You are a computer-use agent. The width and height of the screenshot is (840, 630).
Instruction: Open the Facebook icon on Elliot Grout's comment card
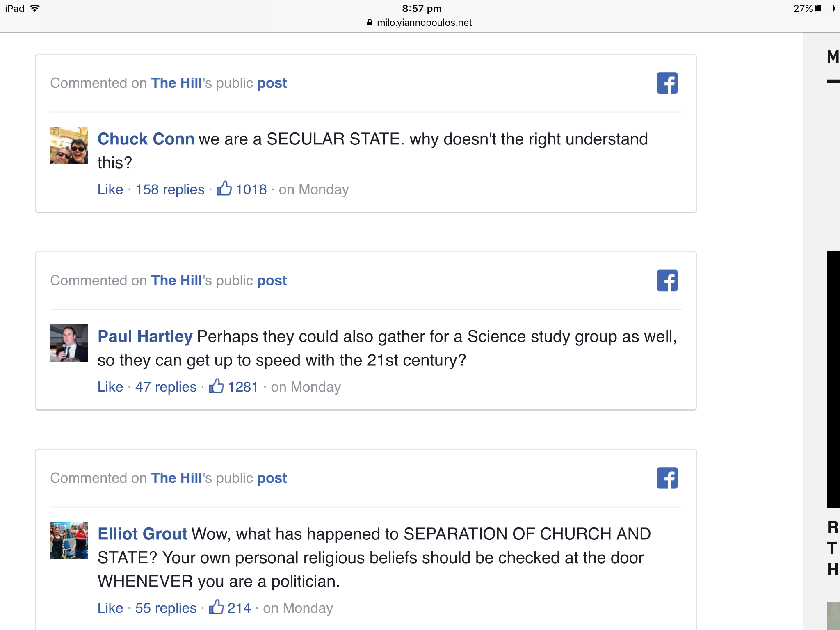tap(667, 478)
